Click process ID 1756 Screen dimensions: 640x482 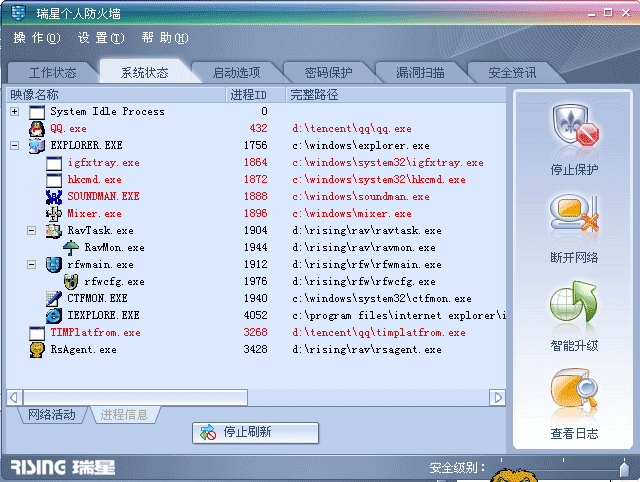click(x=256, y=145)
